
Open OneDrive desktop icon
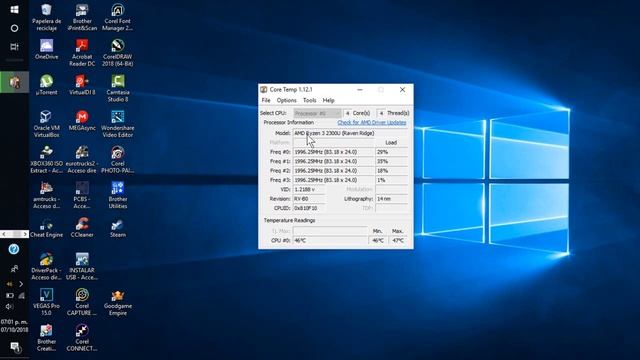pos(47,49)
